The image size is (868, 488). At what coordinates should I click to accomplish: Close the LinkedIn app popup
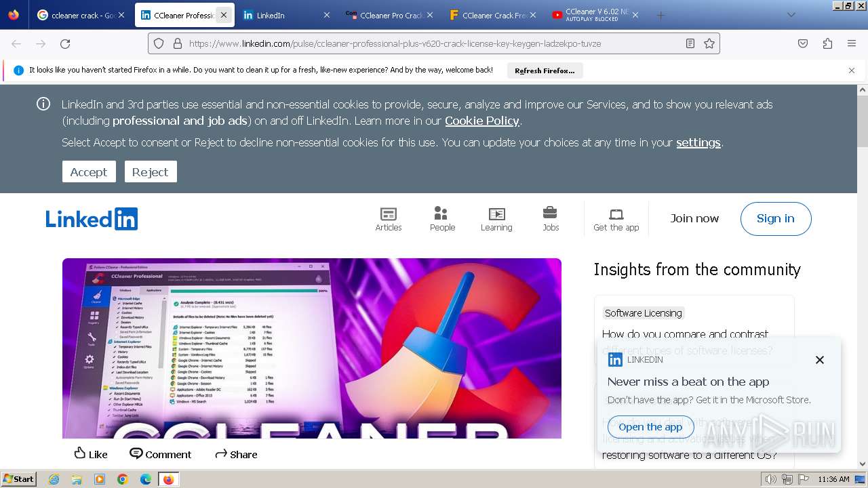[819, 360]
